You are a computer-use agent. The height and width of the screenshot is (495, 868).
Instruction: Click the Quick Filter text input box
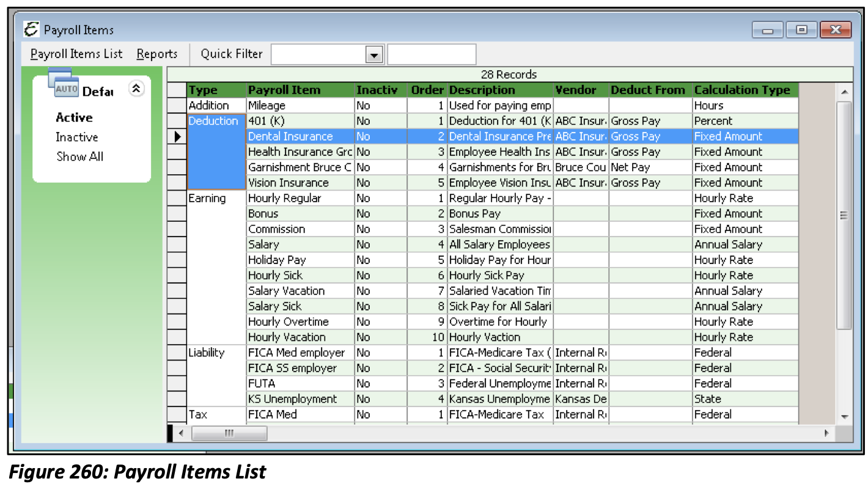432,54
